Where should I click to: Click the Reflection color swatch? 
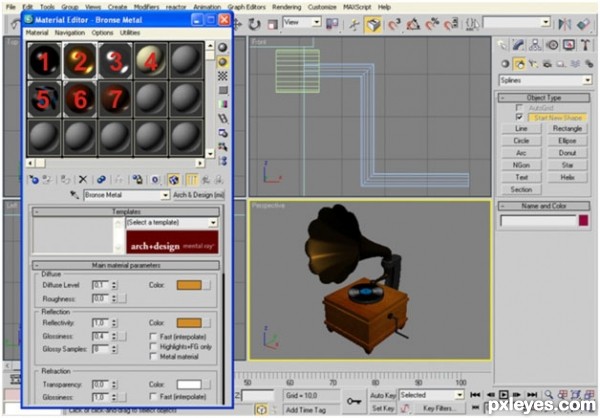(189, 323)
